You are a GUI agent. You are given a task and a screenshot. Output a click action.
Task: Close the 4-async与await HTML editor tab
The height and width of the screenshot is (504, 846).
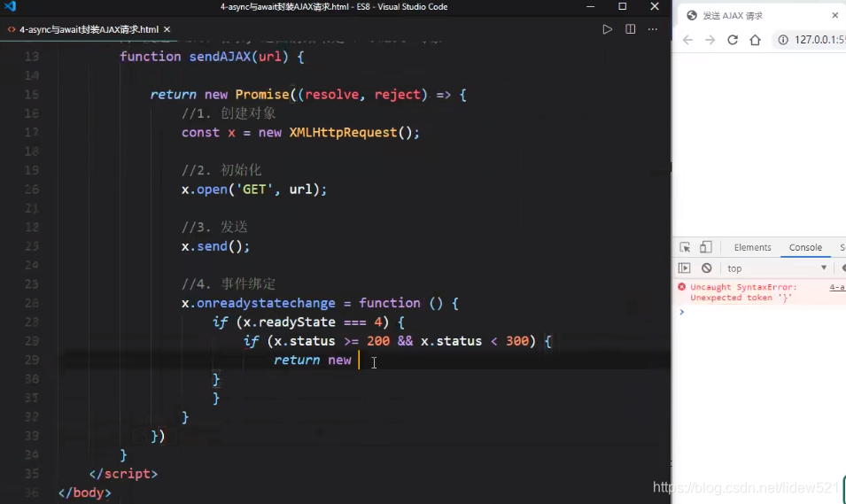(x=167, y=29)
